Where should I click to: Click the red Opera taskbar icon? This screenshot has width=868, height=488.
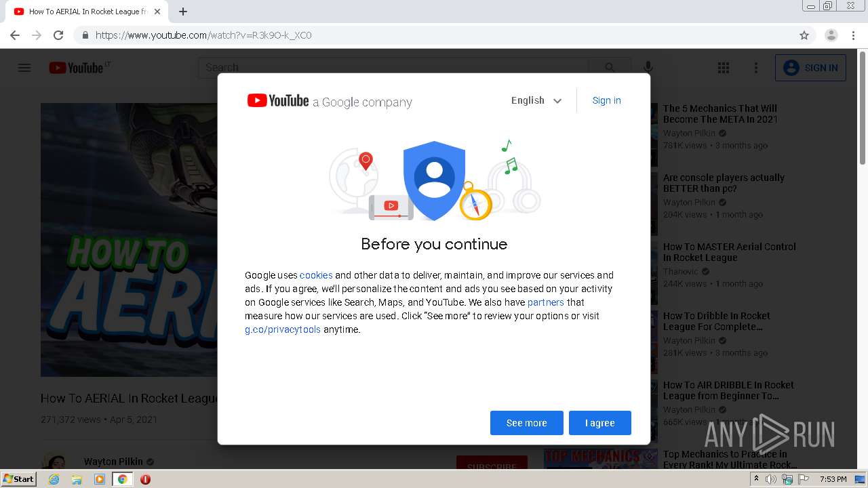point(145,479)
